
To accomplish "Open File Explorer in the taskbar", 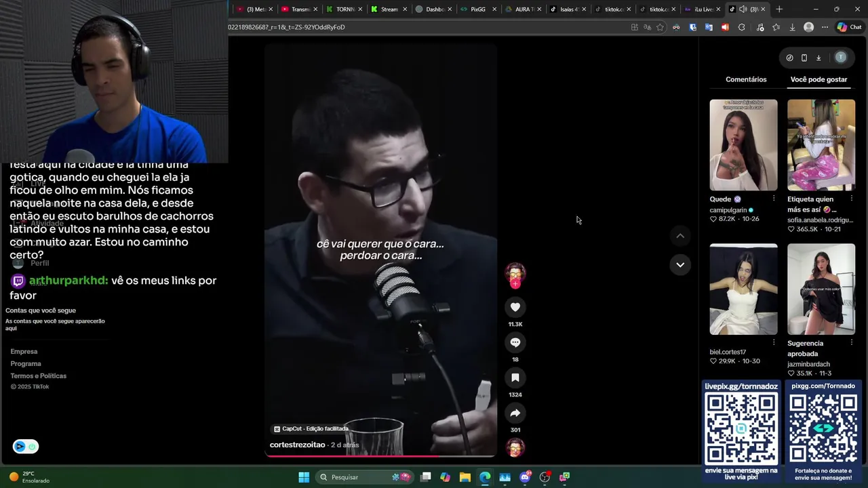I will 465,477.
